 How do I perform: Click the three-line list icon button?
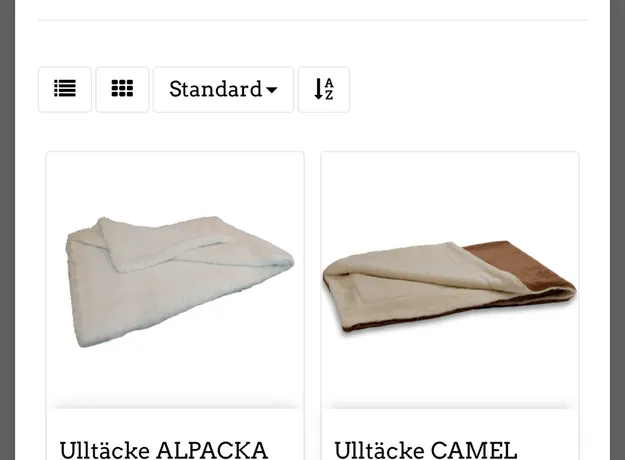click(x=65, y=90)
